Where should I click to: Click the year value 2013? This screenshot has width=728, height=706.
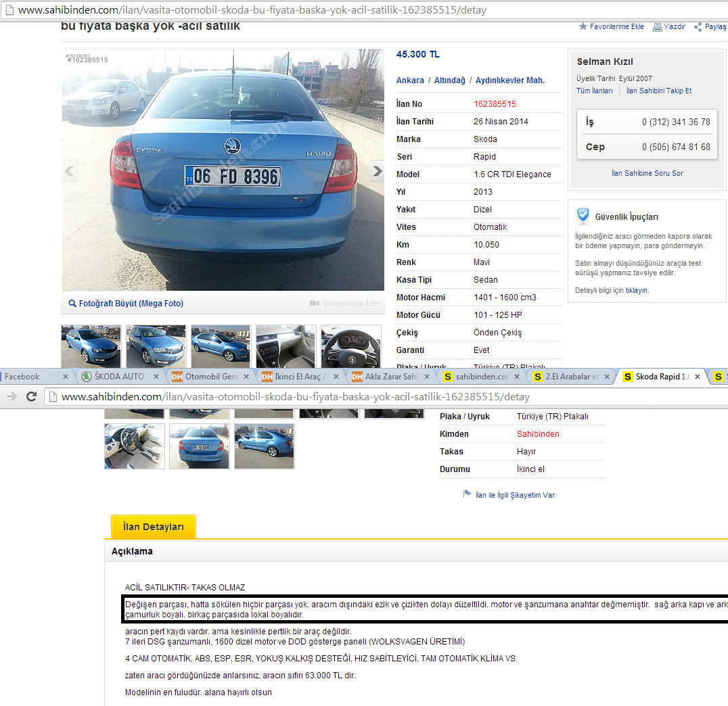[483, 192]
